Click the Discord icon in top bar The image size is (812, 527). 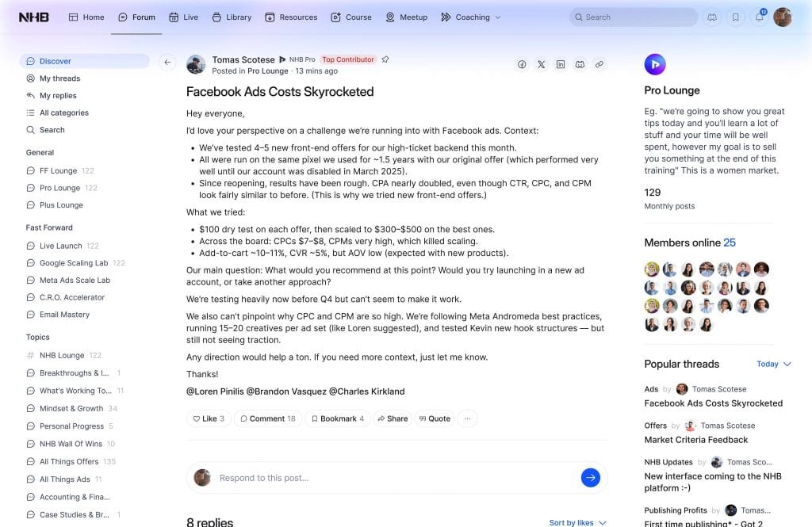(712, 17)
